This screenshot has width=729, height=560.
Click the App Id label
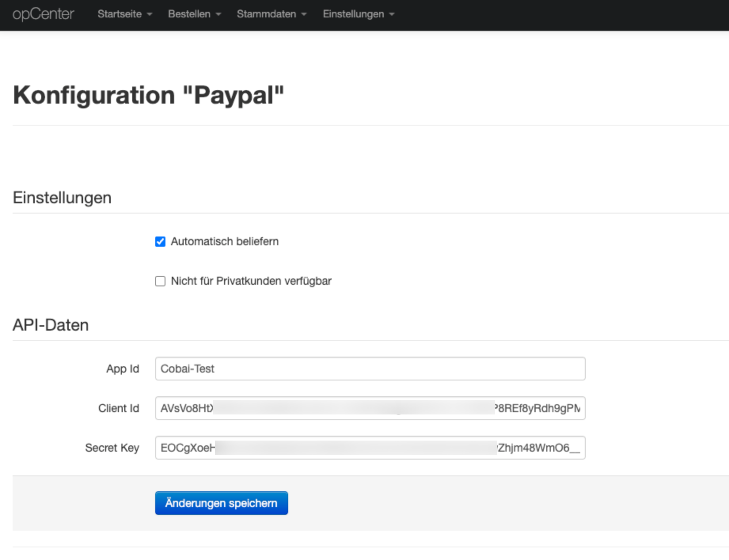pyautogui.click(x=123, y=369)
